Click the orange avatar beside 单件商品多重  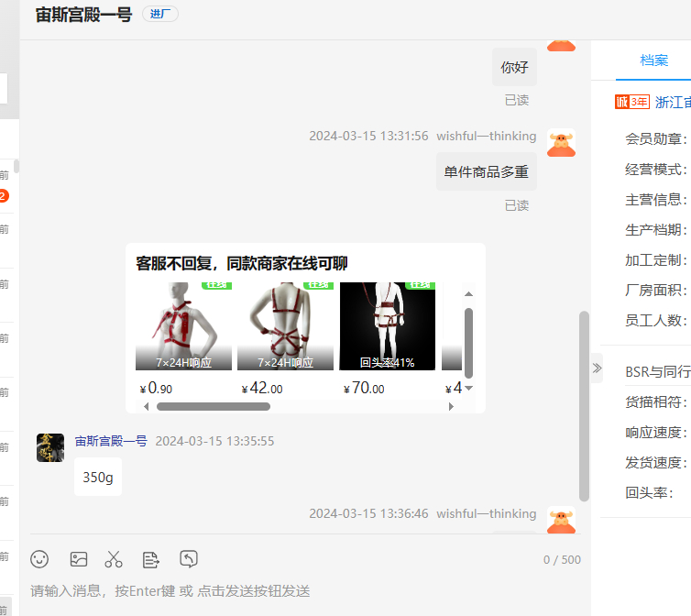561,143
